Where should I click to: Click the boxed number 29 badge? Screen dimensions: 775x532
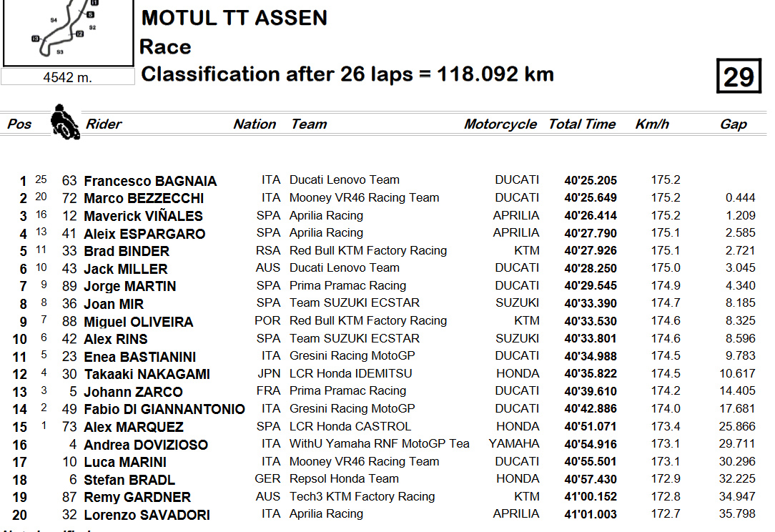(x=739, y=76)
